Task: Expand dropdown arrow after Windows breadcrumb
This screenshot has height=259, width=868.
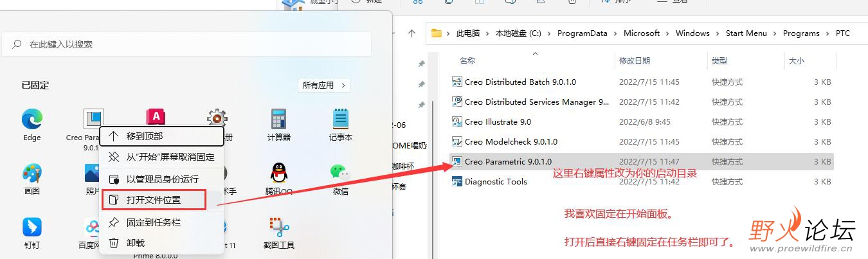Action: tap(718, 33)
